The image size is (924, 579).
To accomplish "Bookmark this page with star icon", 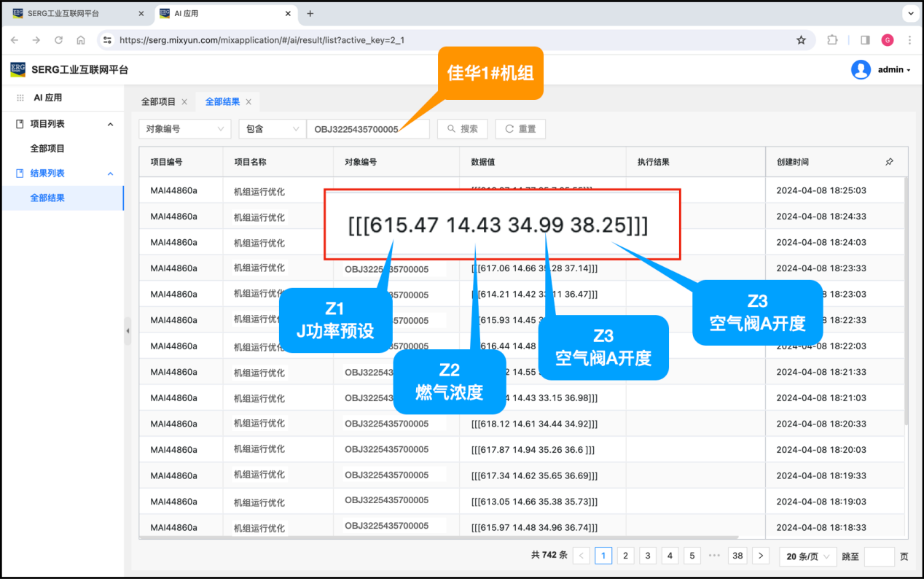I will [x=802, y=40].
